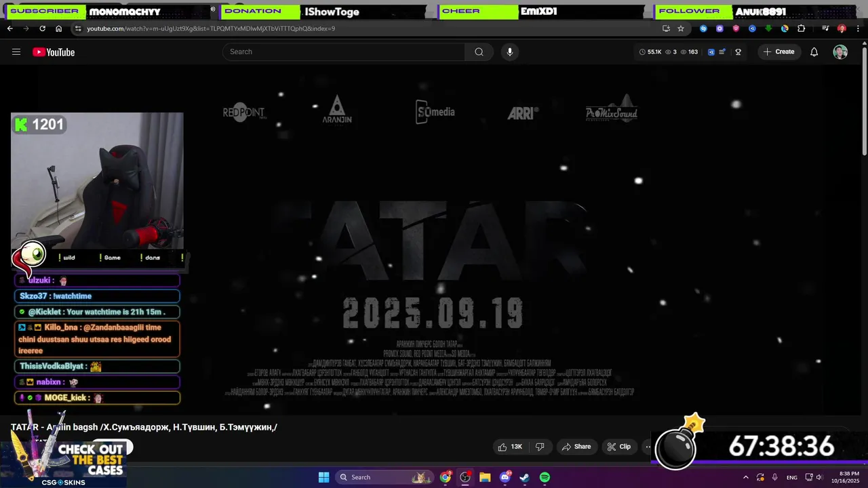Click the webcam overlay thumbnail
Screen dimensions: 868x488
pos(97,181)
